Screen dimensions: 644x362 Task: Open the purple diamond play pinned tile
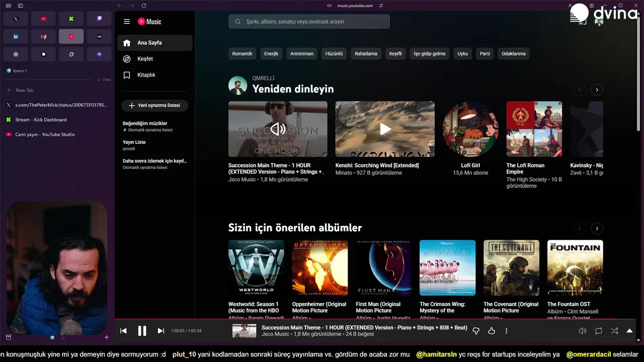click(99, 54)
